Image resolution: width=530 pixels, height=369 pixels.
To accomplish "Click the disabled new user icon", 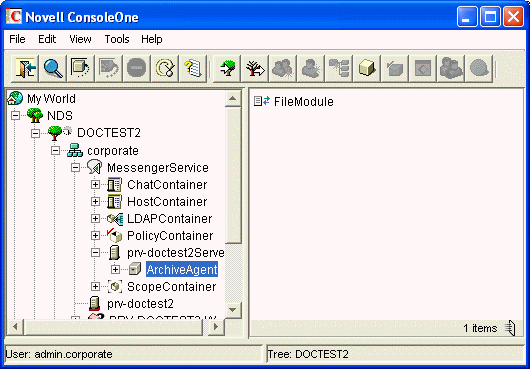I will (311, 69).
